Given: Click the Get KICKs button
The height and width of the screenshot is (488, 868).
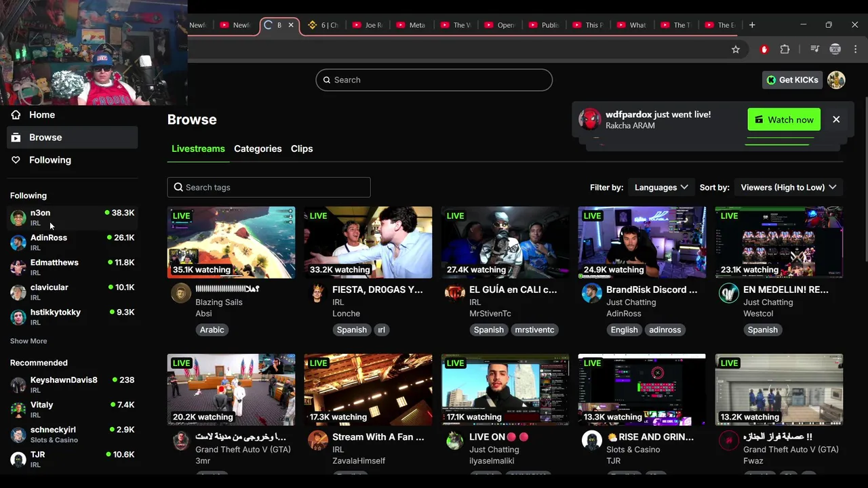Looking at the screenshot, I should click(792, 80).
